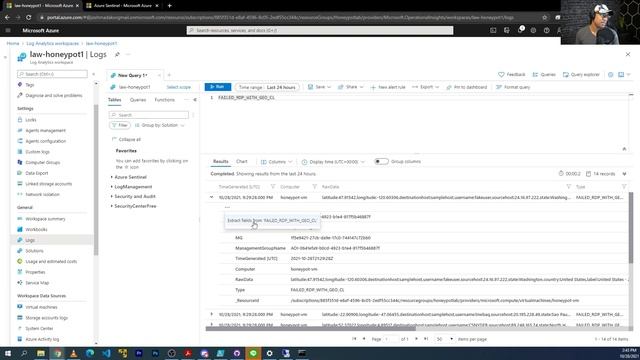Click New alert rule

coord(388,87)
